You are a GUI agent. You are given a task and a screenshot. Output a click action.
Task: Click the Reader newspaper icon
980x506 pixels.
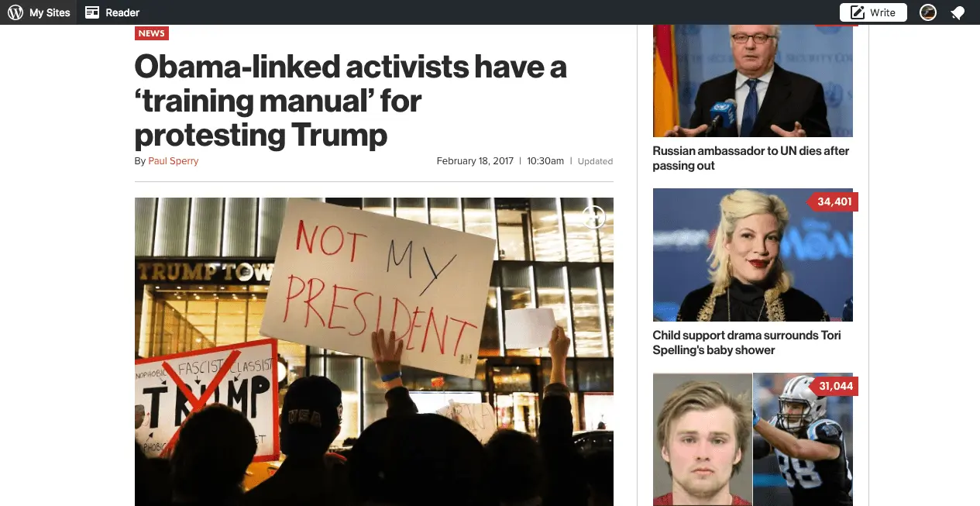(92, 12)
